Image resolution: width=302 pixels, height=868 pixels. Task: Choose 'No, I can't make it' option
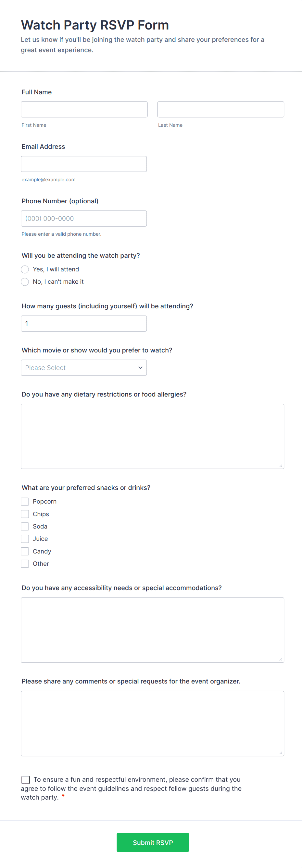pos(25,282)
